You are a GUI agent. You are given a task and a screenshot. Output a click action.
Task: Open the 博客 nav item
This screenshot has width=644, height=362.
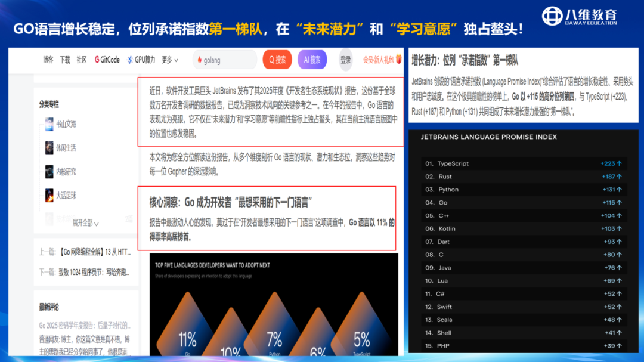coord(48,60)
